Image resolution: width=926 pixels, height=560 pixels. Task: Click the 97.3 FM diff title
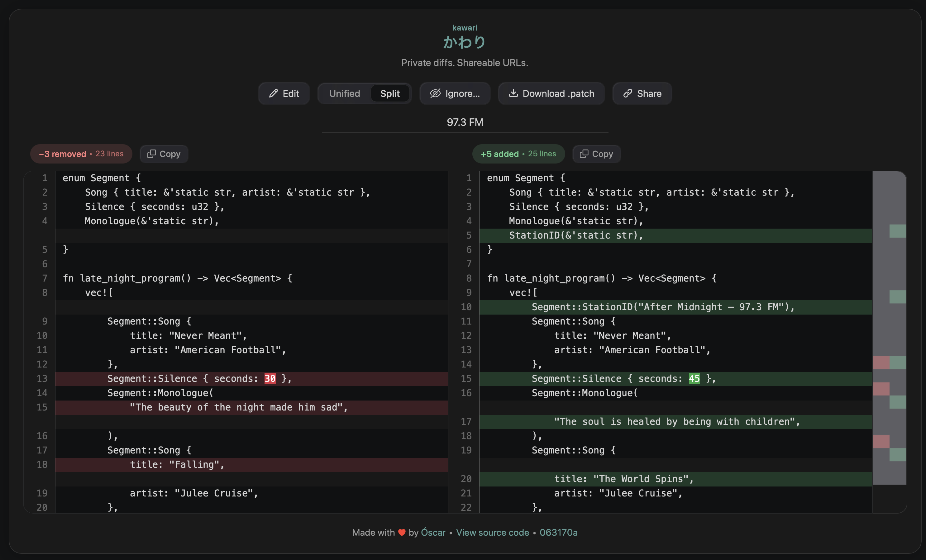(x=465, y=122)
